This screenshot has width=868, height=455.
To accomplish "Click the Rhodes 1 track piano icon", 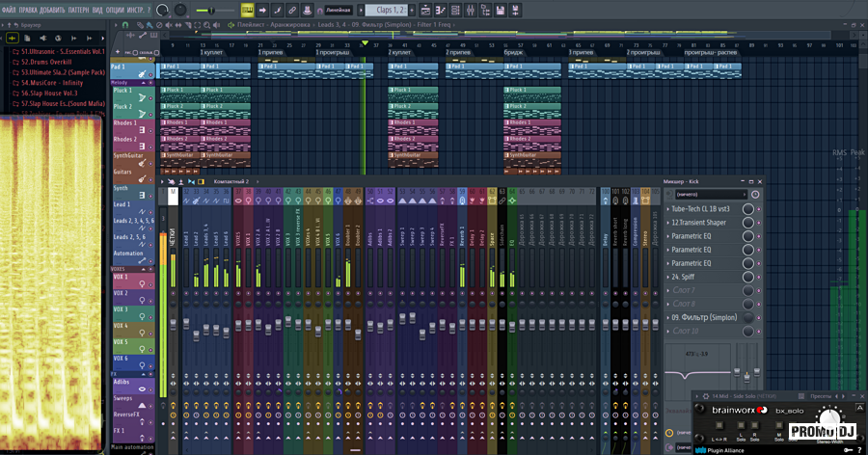I will click(x=142, y=130).
